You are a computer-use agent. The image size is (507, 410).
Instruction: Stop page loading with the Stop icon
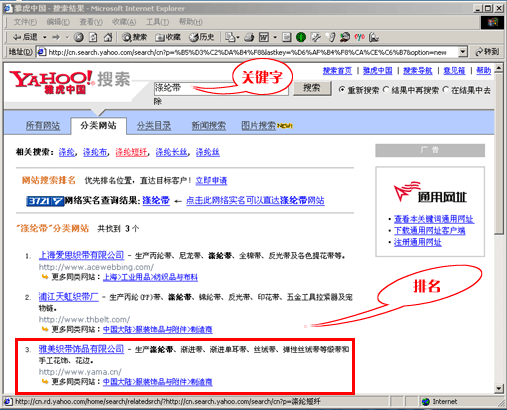[79, 37]
